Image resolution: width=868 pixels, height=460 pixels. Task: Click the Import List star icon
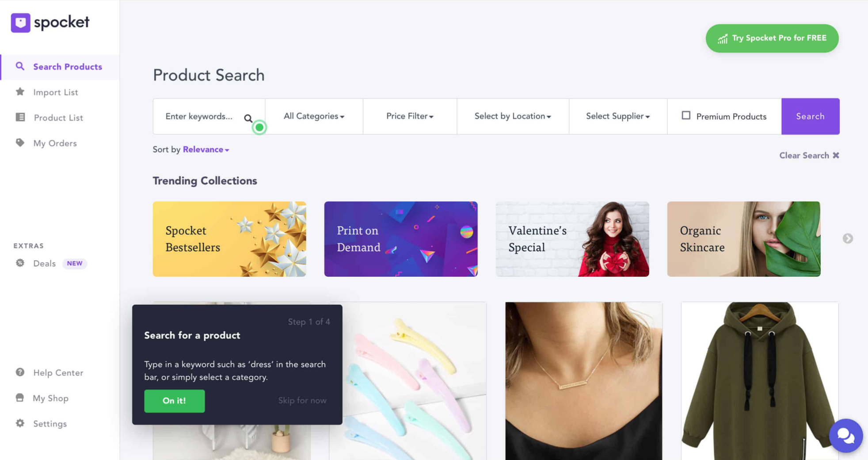click(x=20, y=92)
